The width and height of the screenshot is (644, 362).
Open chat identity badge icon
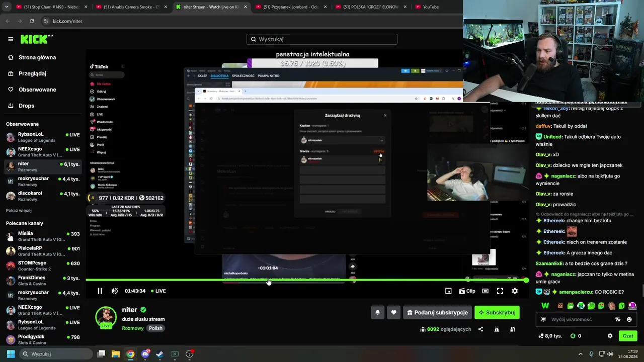[x=543, y=319]
